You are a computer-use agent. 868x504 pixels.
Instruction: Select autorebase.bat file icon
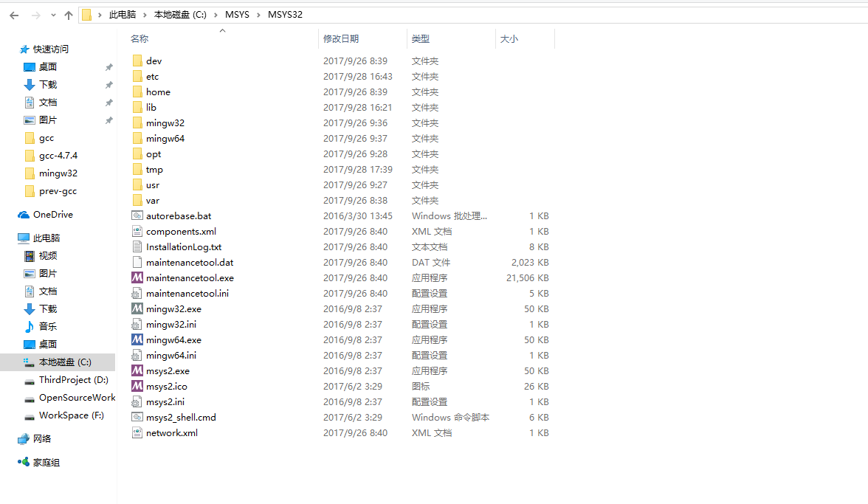tap(137, 215)
